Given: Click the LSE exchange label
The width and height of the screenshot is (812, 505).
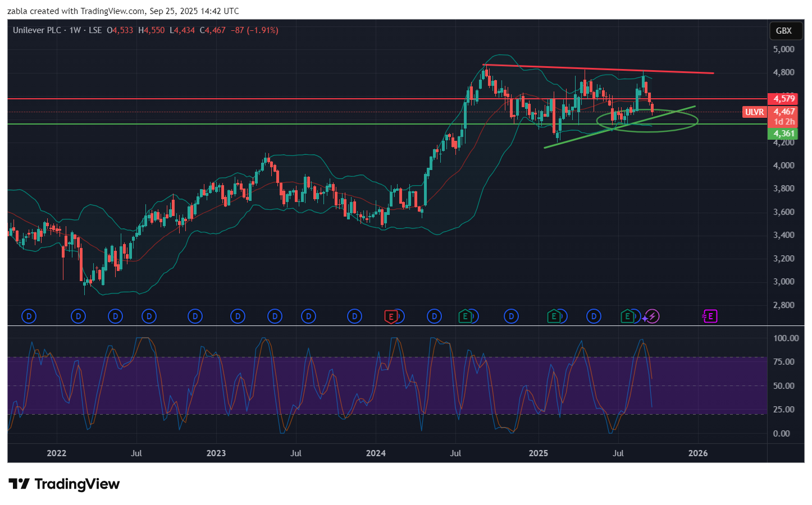Looking at the screenshot, I should click(x=95, y=30).
